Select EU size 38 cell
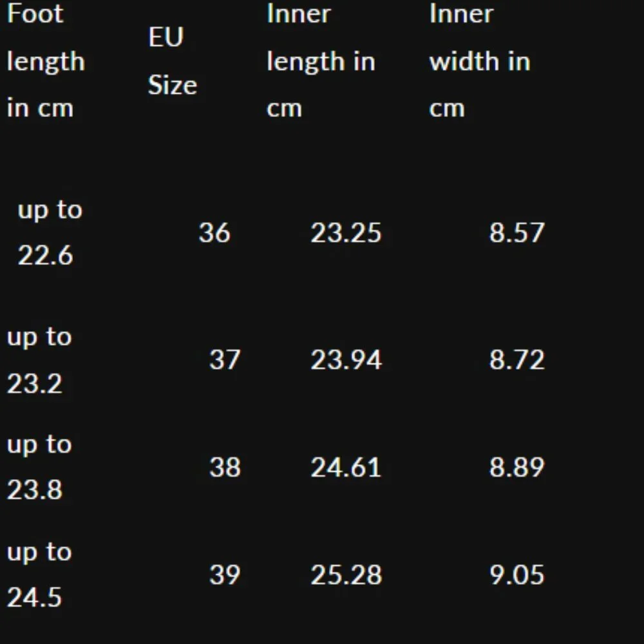The width and height of the screenshot is (644, 644). point(224,467)
